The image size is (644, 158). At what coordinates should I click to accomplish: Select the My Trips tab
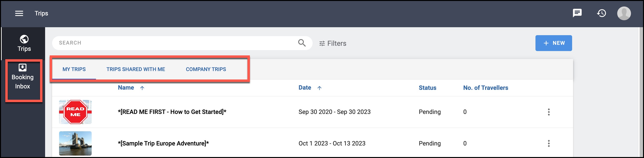point(74,69)
